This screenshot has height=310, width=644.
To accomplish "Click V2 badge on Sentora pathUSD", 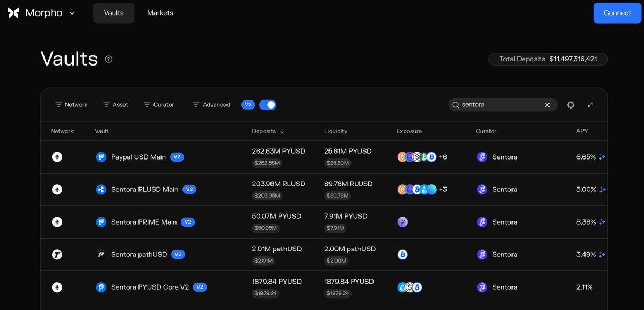I will coord(178,254).
